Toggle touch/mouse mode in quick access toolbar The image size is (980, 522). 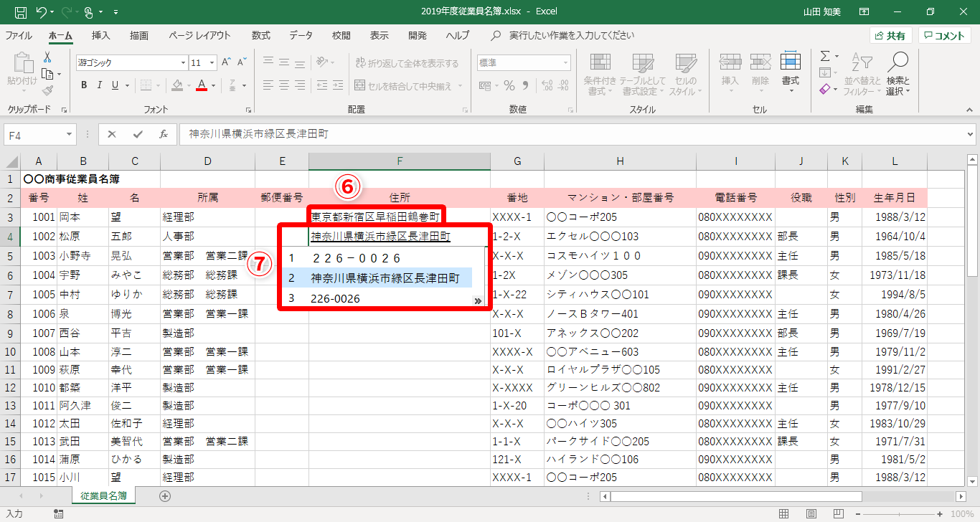point(89,11)
